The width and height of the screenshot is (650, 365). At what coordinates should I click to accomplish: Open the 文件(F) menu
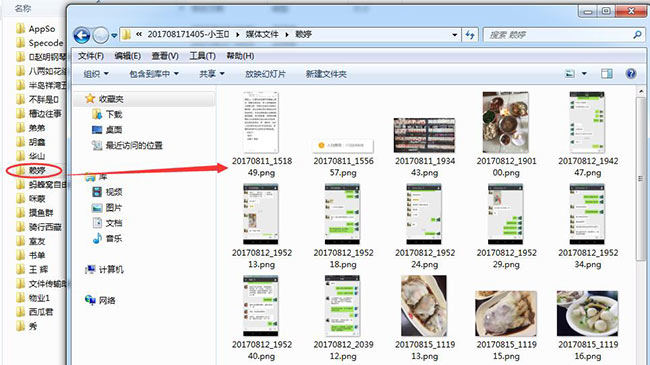pyautogui.click(x=91, y=56)
